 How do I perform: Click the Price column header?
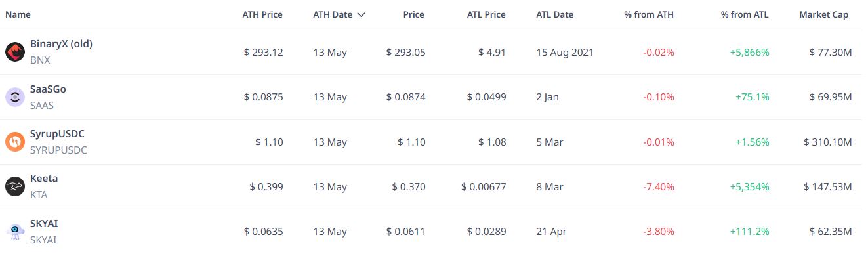[x=413, y=14]
